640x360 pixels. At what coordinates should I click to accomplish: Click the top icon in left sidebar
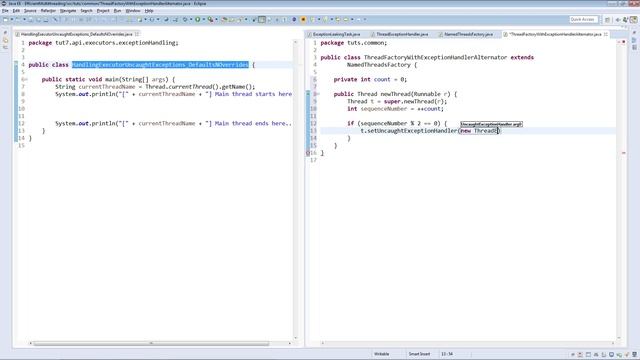[5, 33]
